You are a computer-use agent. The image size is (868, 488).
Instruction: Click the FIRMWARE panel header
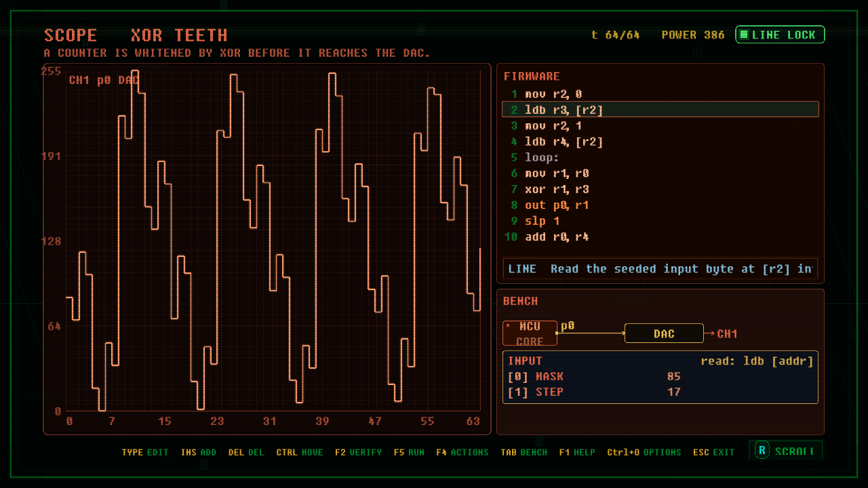(532, 77)
